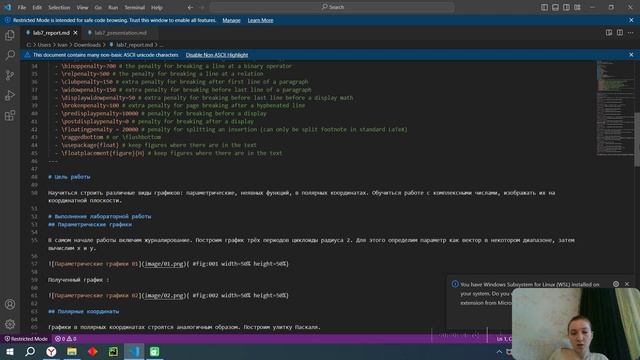The height and width of the screenshot is (360, 640).
Task: Open image/01.png link in editor
Action: pyautogui.click(x=164, y=264)
